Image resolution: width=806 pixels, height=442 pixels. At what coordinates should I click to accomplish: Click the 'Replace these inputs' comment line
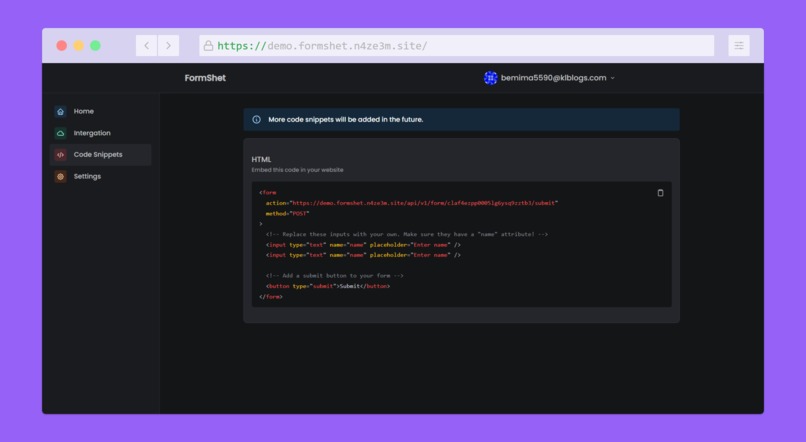coord(407,234)
